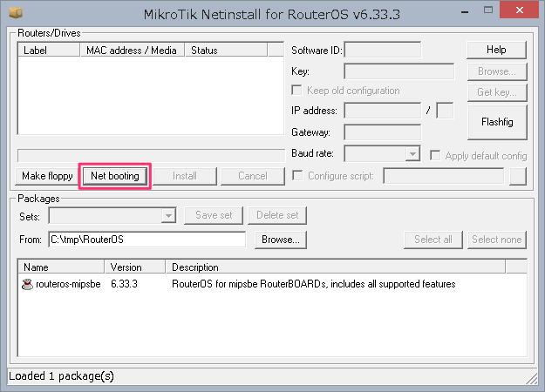Click the Delete set button
The width and height of the screenshot is (545, 392).
pyautogui.click(x=277, y=215)
